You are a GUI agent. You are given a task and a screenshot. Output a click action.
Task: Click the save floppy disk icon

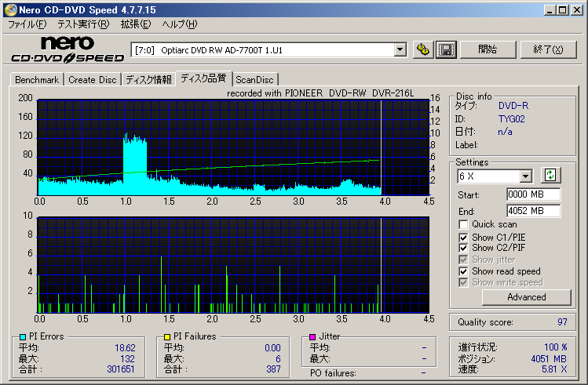tap(446, 49)
